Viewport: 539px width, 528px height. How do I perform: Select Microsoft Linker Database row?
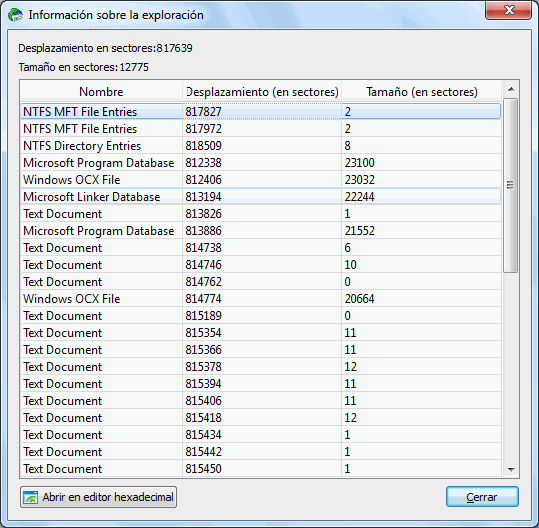click(x=261, y=197)
